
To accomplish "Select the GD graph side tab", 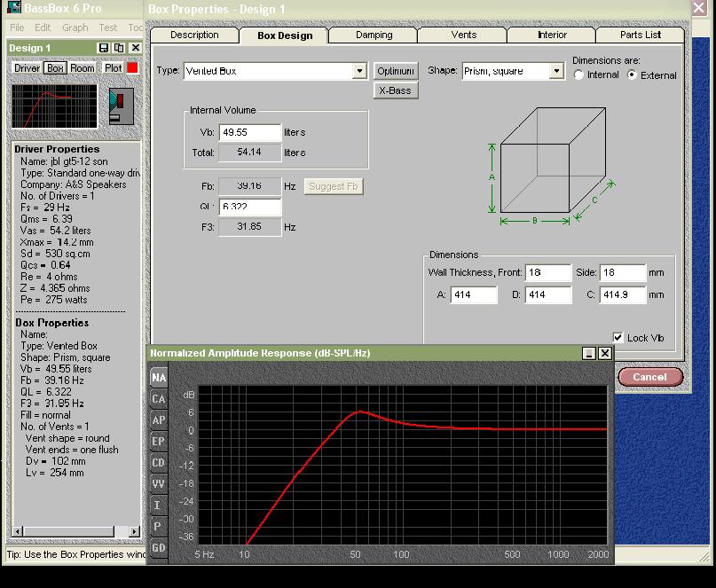I will coord(158,548).
